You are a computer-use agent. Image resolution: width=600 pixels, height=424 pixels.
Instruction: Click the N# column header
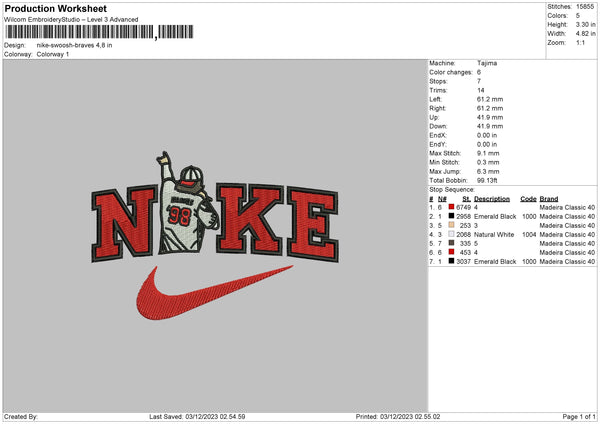(x=442, y=199)
